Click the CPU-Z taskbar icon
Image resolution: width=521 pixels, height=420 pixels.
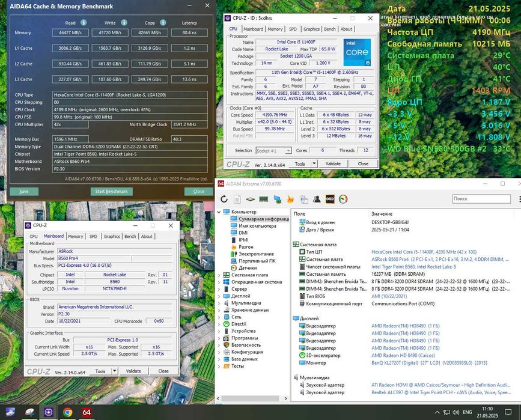pyautogui.click(x=49, y=412)
